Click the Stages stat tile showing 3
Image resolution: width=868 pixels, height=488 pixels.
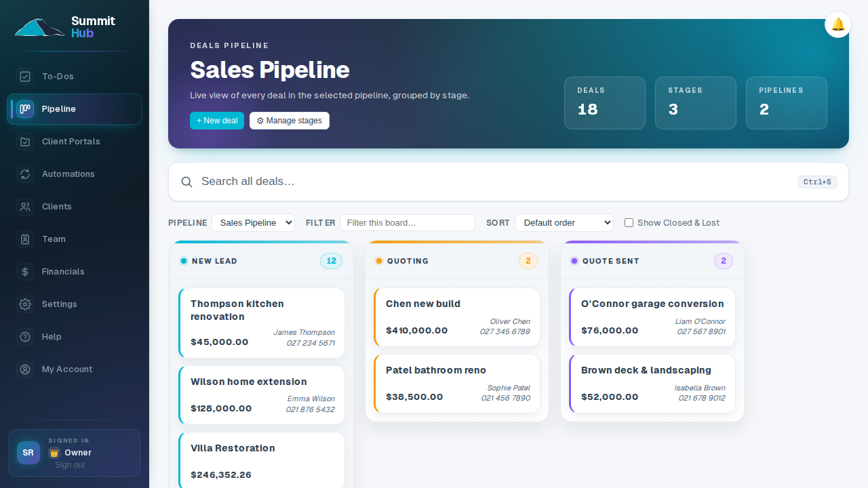click(x=696, y=103)
